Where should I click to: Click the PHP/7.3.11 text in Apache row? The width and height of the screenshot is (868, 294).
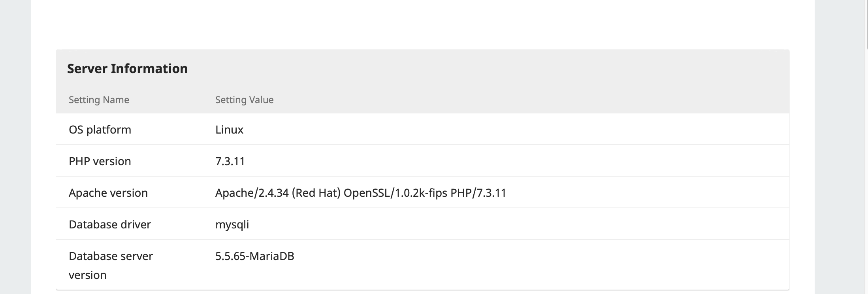(478, 193)
